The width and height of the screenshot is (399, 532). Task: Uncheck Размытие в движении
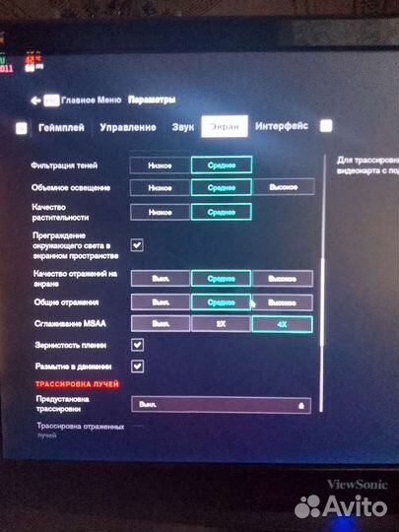[137, 366]
